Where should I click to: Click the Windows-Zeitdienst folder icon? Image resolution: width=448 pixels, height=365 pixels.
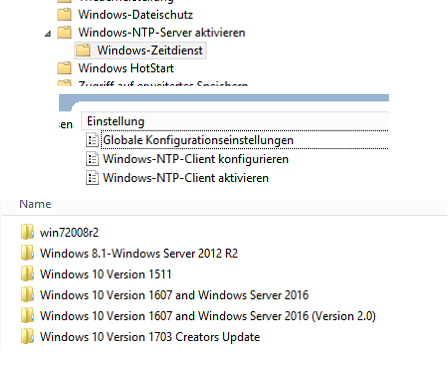click(83, 50)
